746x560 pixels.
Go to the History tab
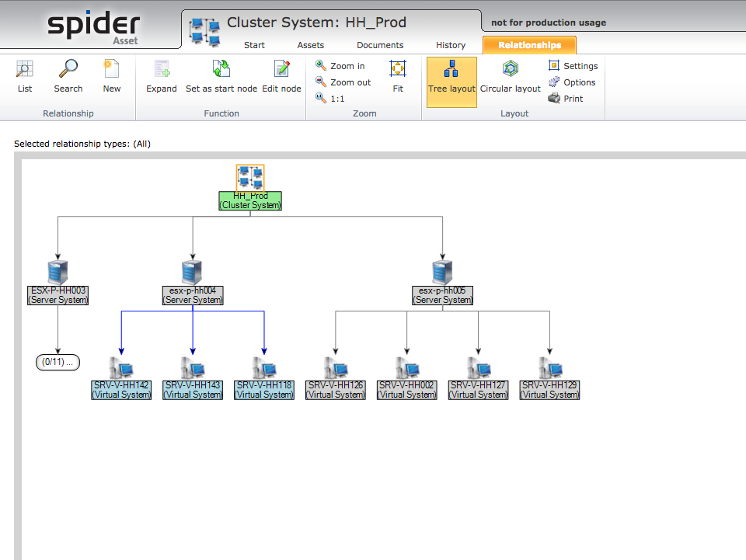[451, 45]
